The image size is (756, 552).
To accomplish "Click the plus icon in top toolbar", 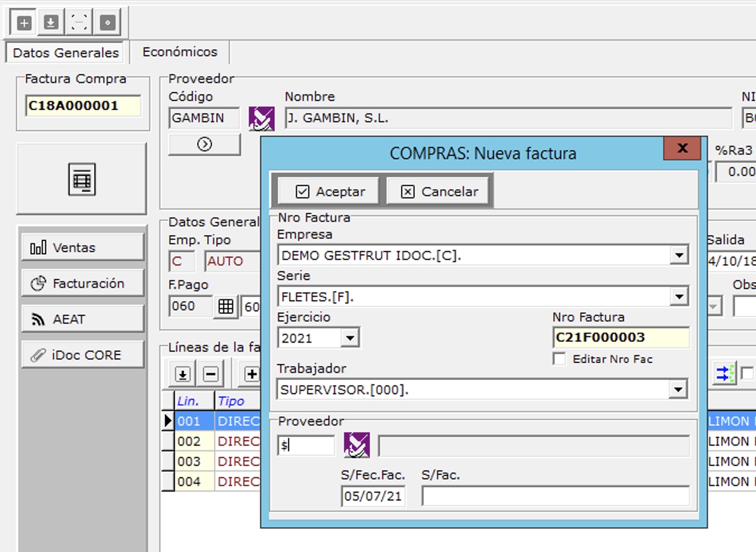I will click(24, 23).
